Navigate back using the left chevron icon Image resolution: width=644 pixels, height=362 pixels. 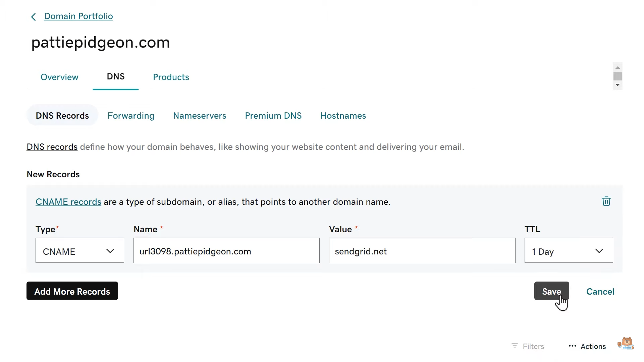click(34, 16)
